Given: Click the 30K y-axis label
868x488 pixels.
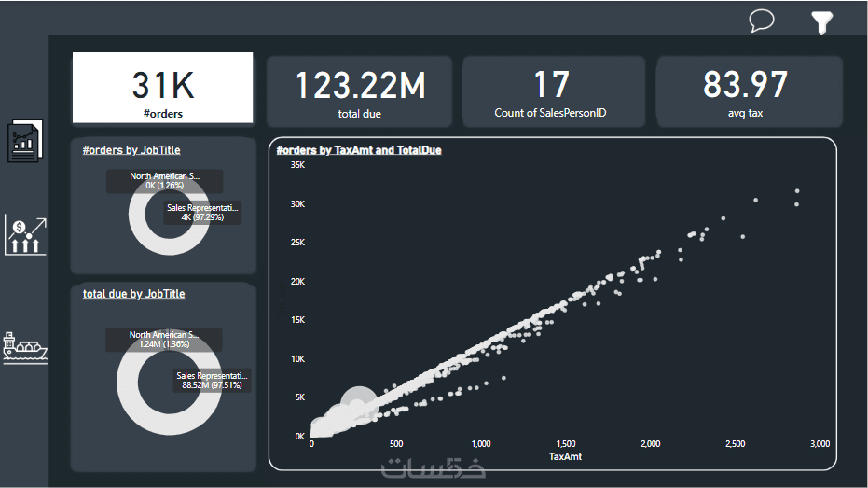Looking at the screenshot, I should (297, 203).
